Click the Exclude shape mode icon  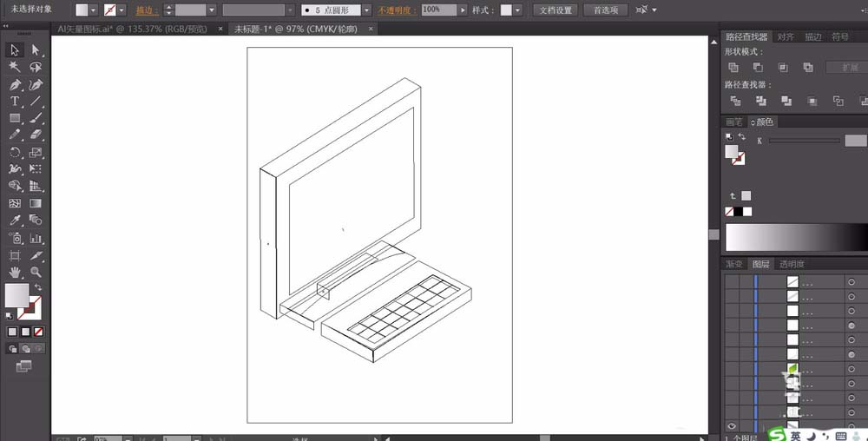click(808, 68)
